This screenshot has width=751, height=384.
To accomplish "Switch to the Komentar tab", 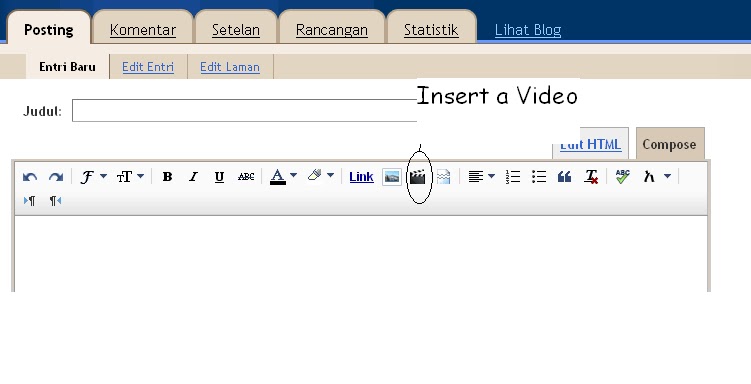I will [x=143, y=30].
